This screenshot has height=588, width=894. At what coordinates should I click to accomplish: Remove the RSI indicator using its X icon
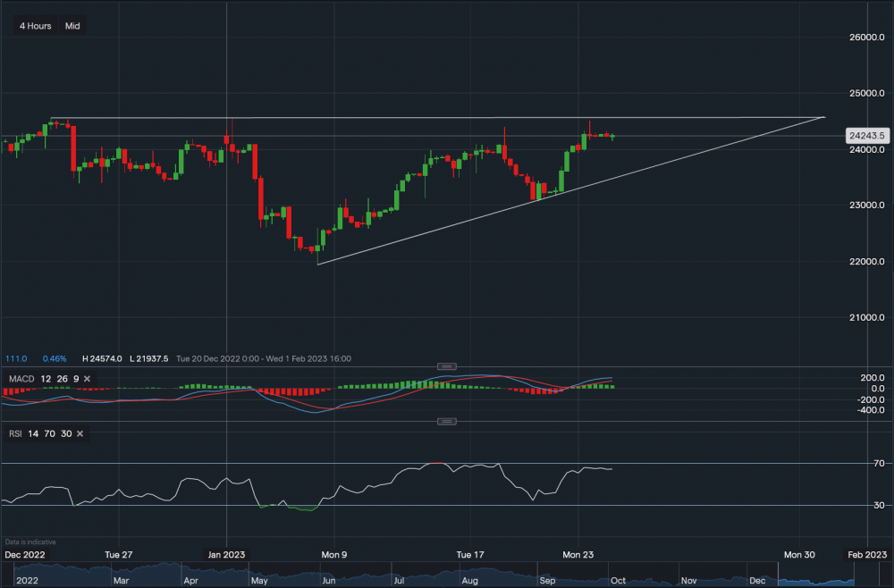pos(79,433)
